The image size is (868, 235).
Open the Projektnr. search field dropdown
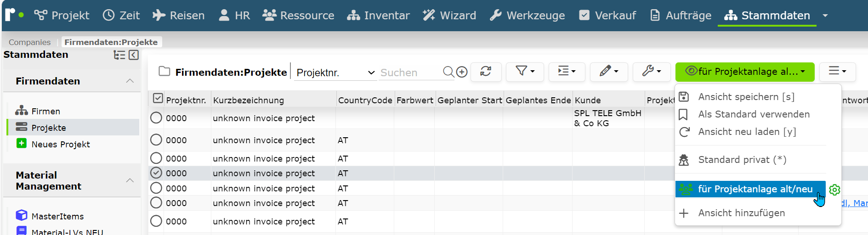[x=335, y=73]
